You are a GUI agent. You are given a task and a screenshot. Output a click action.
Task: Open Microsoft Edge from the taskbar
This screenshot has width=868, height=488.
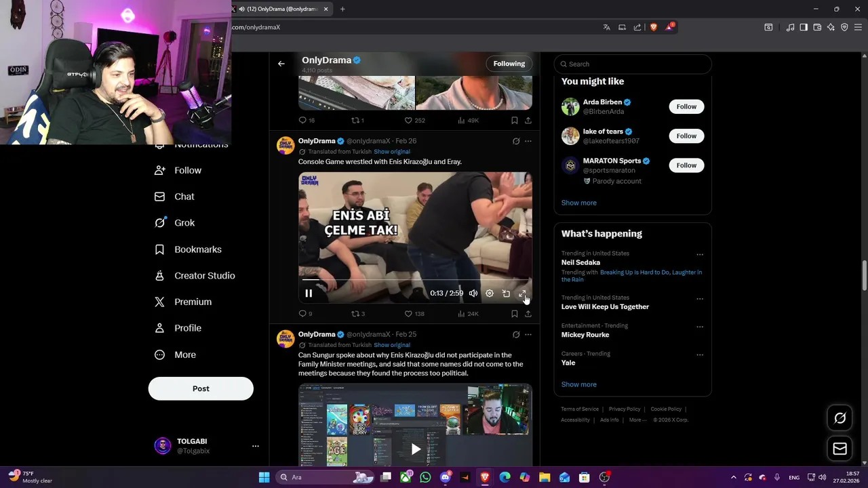(505, 477)
